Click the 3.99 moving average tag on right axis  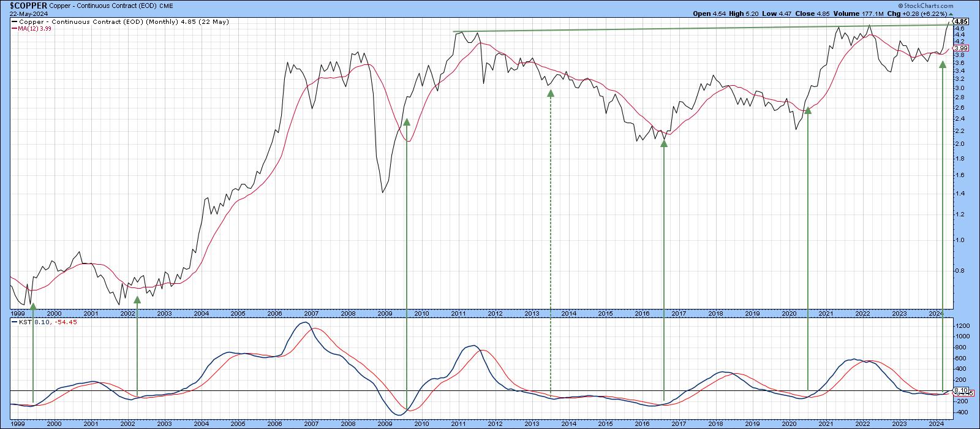960,48
